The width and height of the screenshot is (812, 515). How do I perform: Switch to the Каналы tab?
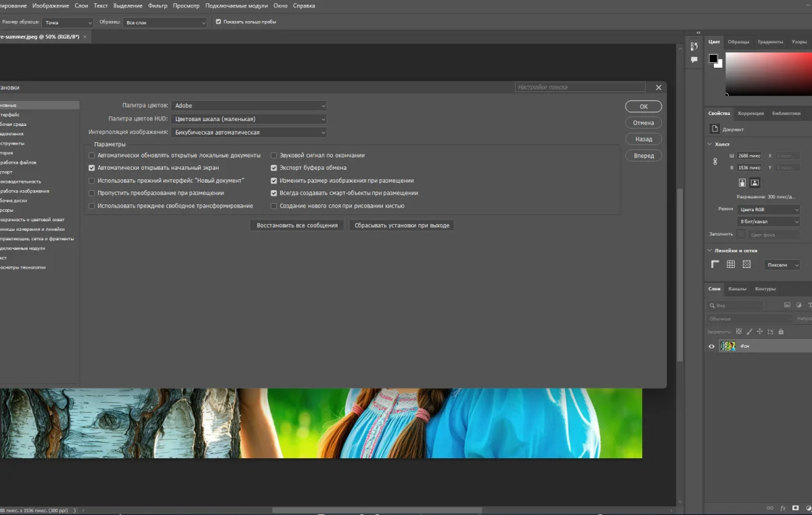click(737, 289)
